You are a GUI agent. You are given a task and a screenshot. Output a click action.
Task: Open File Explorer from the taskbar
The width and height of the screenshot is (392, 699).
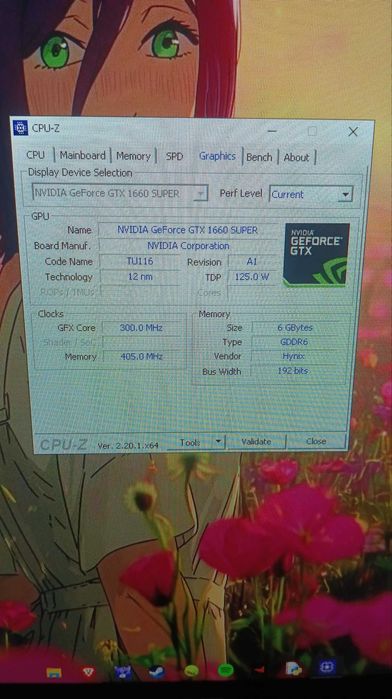[x=54, y=672]
